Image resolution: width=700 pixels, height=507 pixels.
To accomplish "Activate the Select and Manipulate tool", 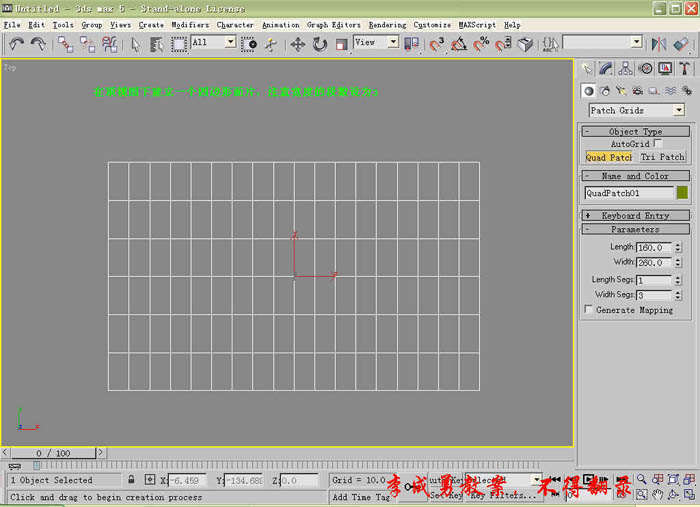I will pos(271,44).
